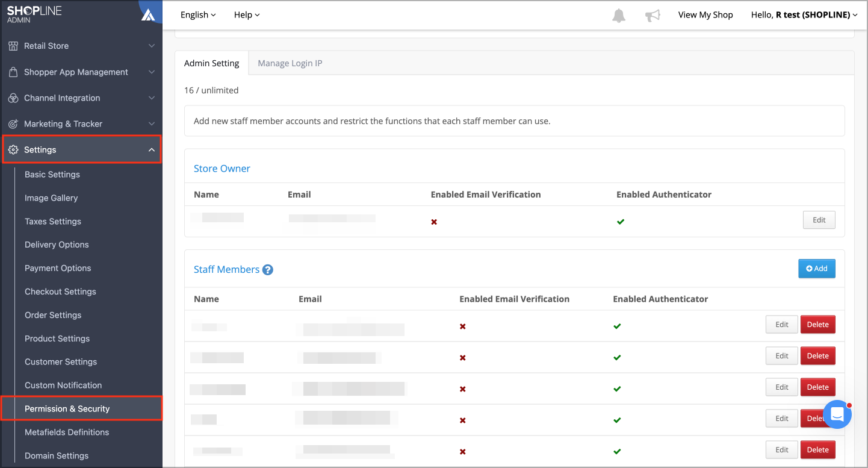The image size is (868, 468).
Task: Click the '16 / unlimited' count text
Action: (x=211, y=90)
